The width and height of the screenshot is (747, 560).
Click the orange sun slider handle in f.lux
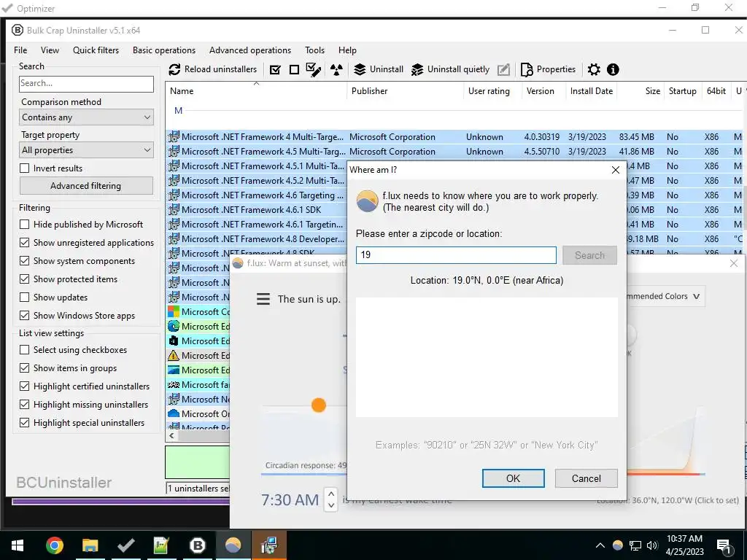point(319,405)
